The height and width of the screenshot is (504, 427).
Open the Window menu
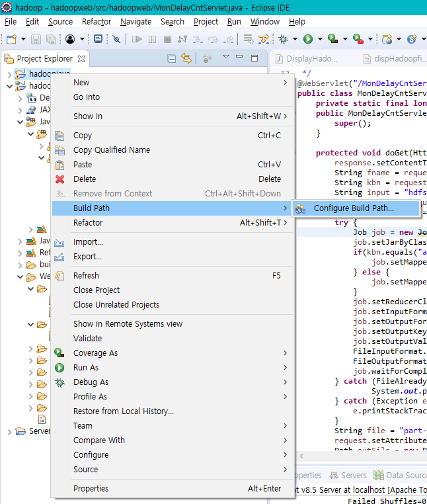coord(265,22)
